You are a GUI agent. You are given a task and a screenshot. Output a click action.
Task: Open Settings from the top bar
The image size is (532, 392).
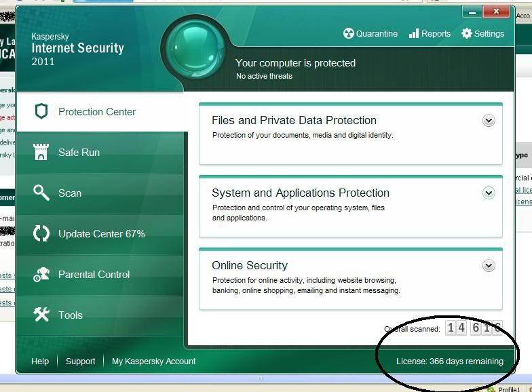point(482,33)
